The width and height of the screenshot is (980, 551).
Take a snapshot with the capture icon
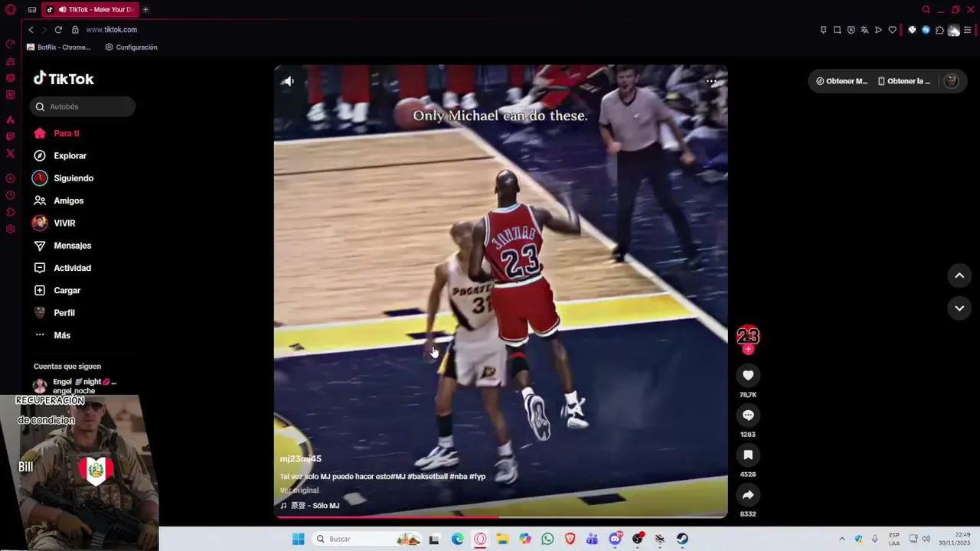tap(837, 30)
